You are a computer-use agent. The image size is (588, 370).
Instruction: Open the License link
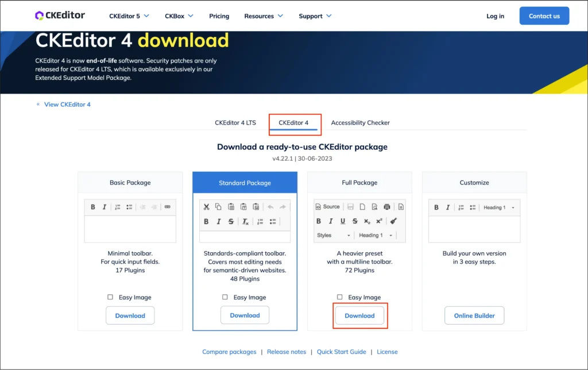click(x=387, y=352)
